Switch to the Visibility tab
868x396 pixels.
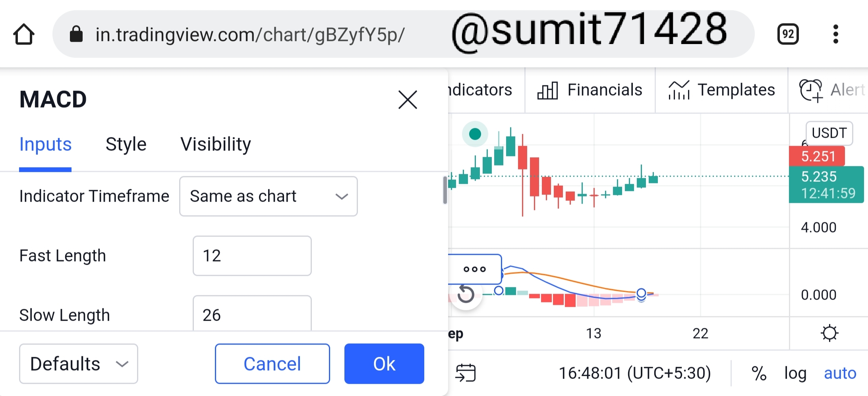coord(216,144)
